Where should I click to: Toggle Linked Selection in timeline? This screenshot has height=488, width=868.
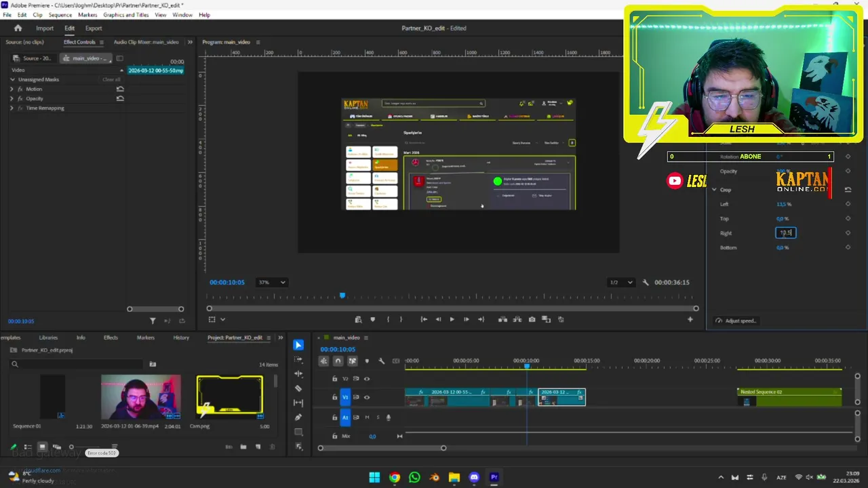pos(352,361)
